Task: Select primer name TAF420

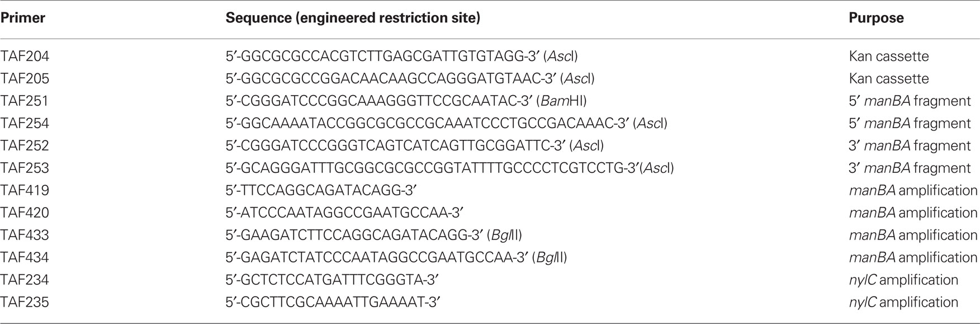Action: point(25,213)
